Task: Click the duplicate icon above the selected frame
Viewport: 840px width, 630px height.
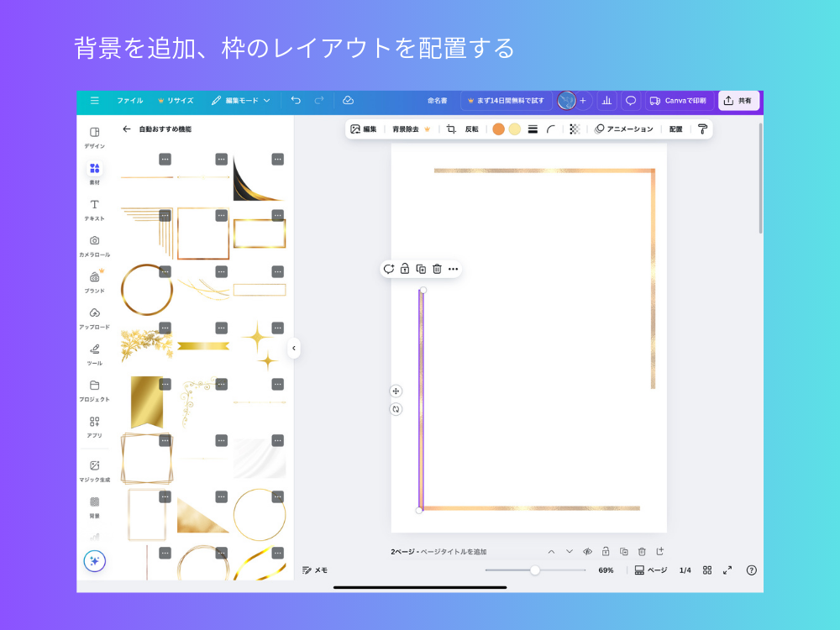Action: [420, 269]
